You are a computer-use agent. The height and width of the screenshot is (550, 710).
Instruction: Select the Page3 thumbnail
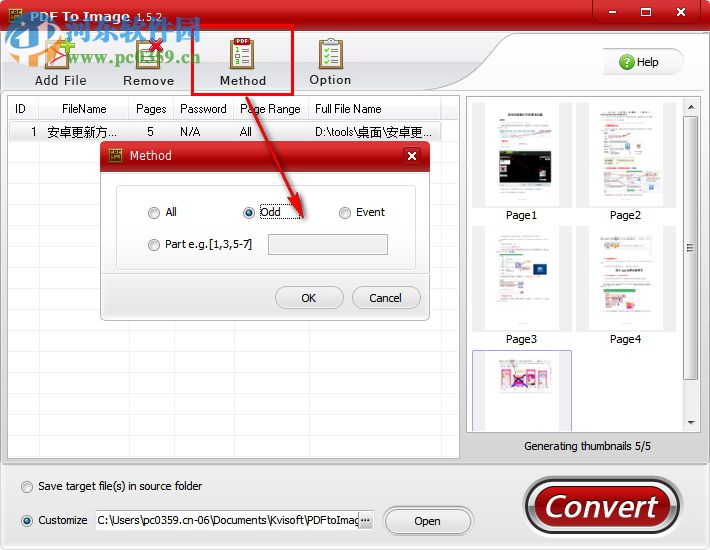click(522, 279)
